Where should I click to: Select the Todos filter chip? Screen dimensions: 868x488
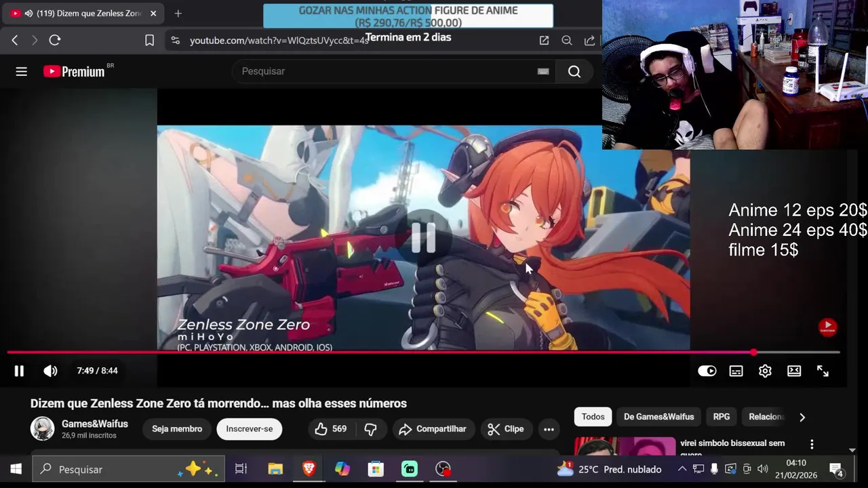point(593,417)
